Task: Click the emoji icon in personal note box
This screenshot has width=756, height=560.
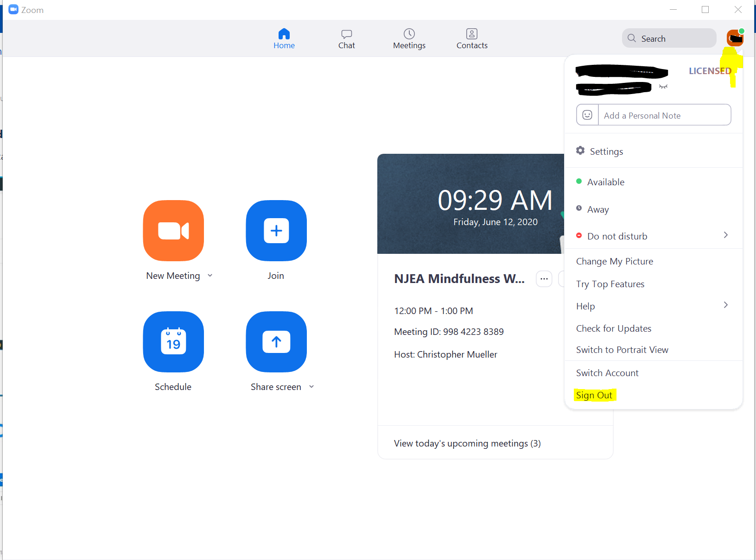Action: coord(587,115)
